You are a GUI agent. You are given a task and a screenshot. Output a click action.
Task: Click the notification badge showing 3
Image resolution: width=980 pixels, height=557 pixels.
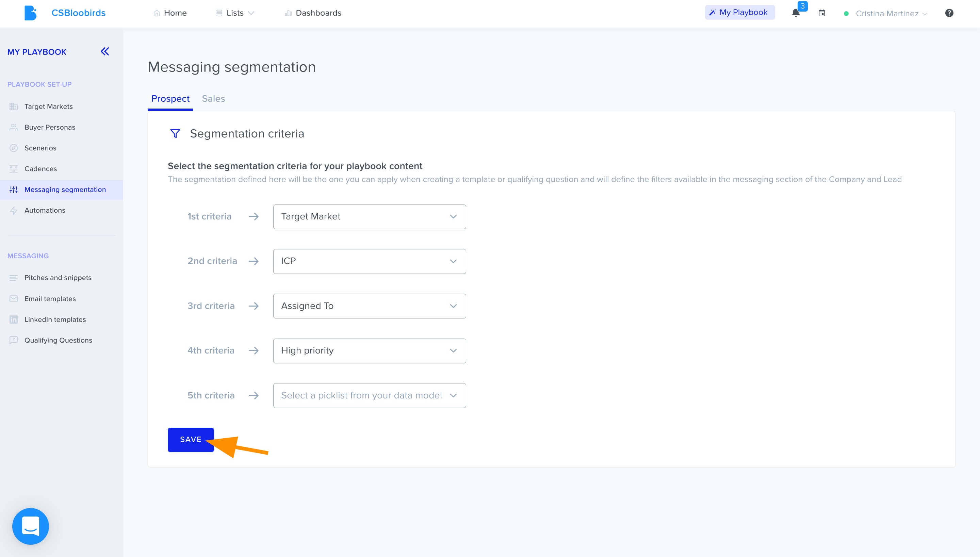(x=802, y=6)
